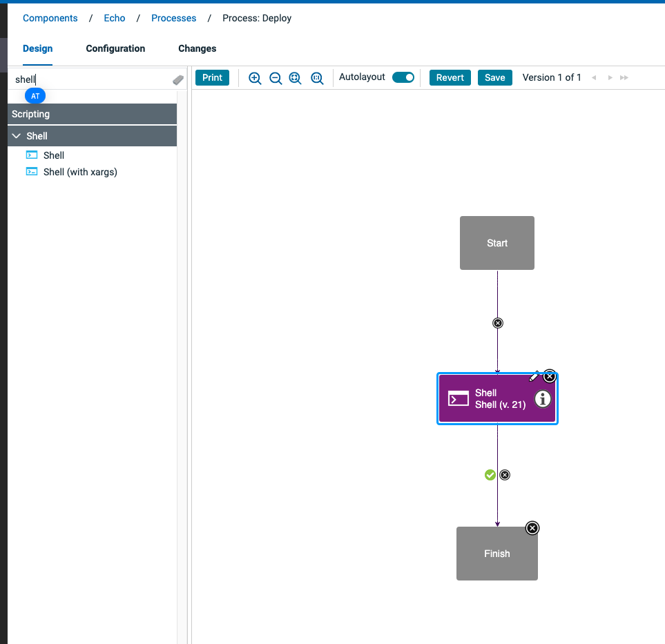
Task: Open the Changes tab
Action: (197, 48)
